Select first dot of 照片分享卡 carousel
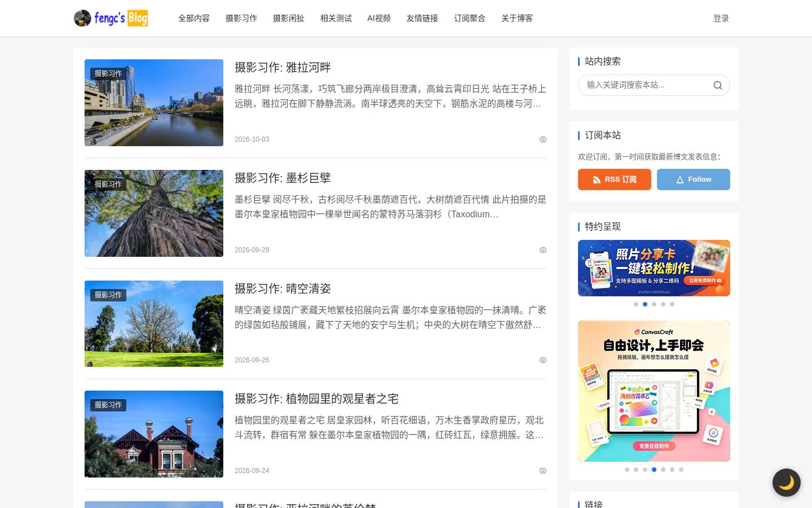Image resolution: width=812 pixels, height=508 pixels. click(636, 304)
